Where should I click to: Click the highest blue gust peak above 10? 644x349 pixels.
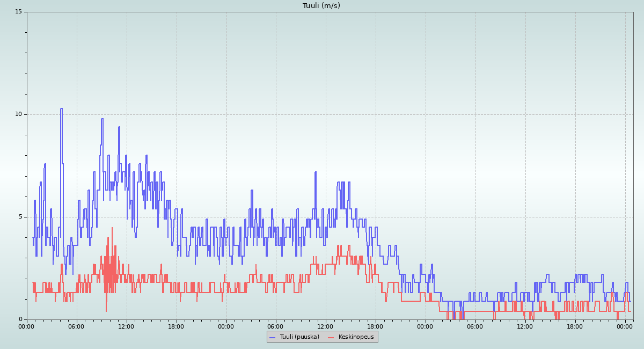tap(61, 109)
